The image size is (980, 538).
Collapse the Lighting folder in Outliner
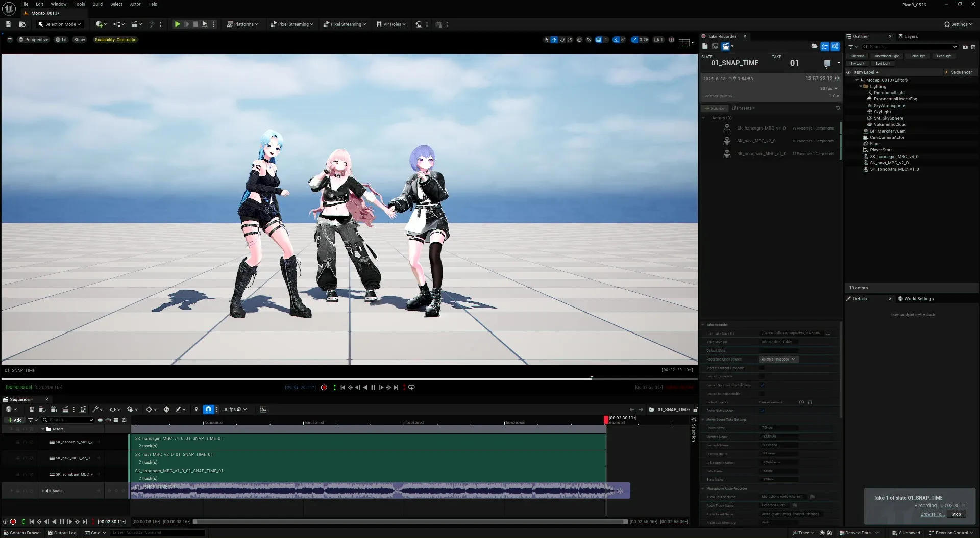click(861, 86)
